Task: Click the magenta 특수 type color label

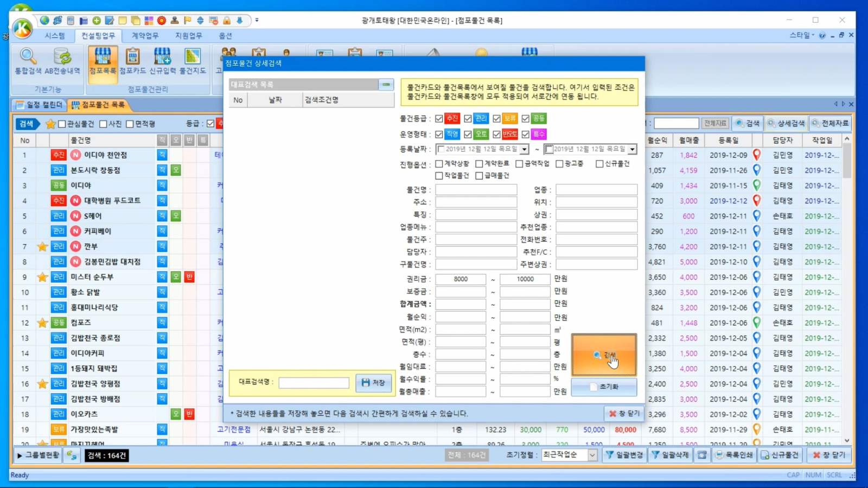Action: (539, 134)
